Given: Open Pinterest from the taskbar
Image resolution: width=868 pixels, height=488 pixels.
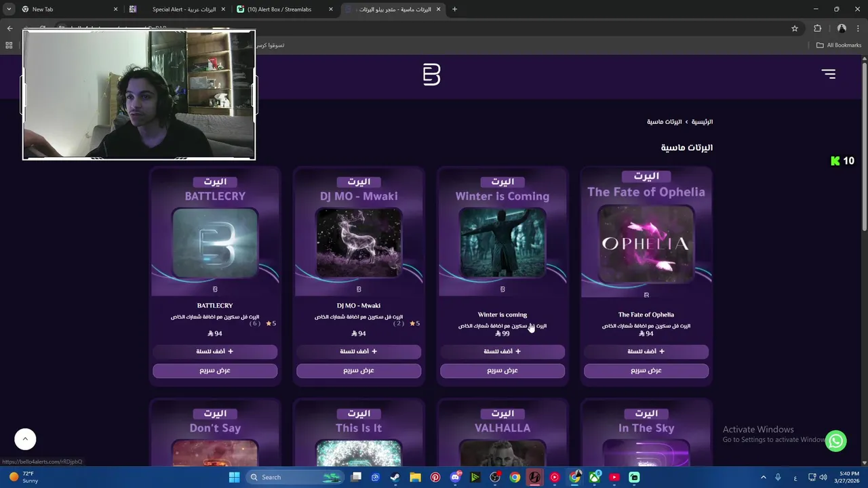Looking at the screenshot, I should (435, 477).
